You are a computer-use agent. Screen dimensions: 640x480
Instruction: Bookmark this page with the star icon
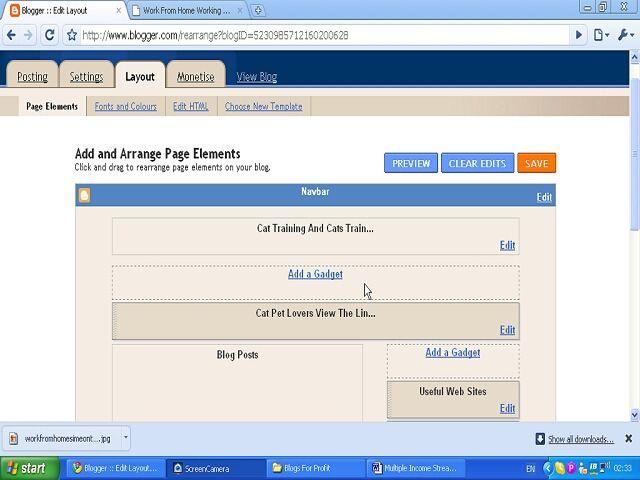(72, 35)
